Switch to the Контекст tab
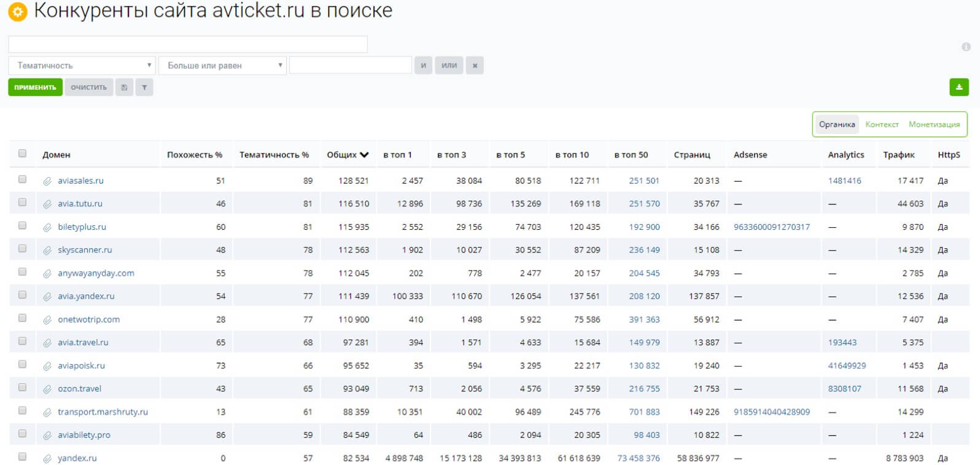Viewport: 980px width, 465px height. click(882, 124)
